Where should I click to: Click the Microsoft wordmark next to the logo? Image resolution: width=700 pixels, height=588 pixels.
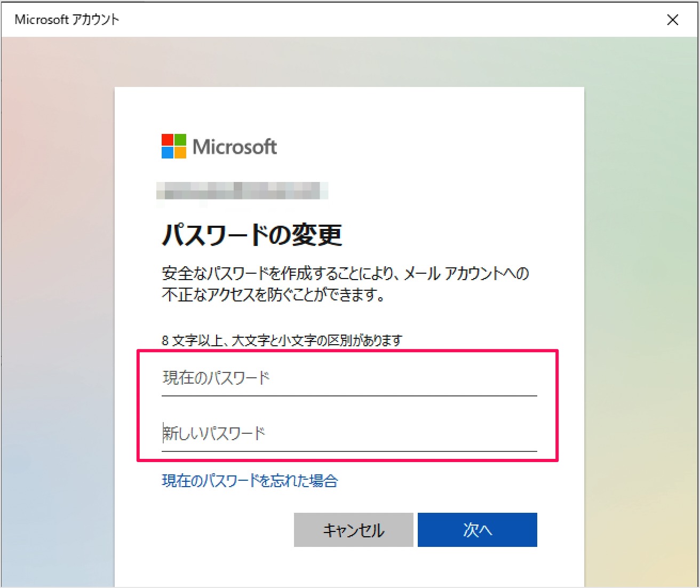(236, 146)
